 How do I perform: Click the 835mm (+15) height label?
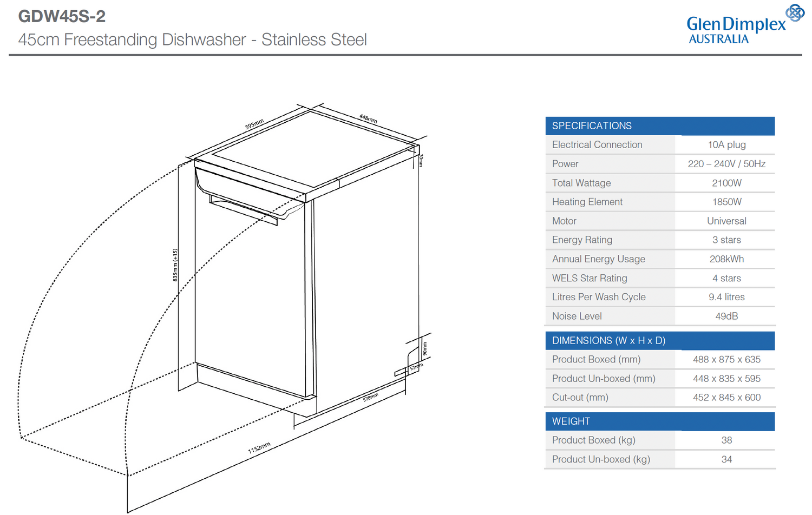click(175, 265)
